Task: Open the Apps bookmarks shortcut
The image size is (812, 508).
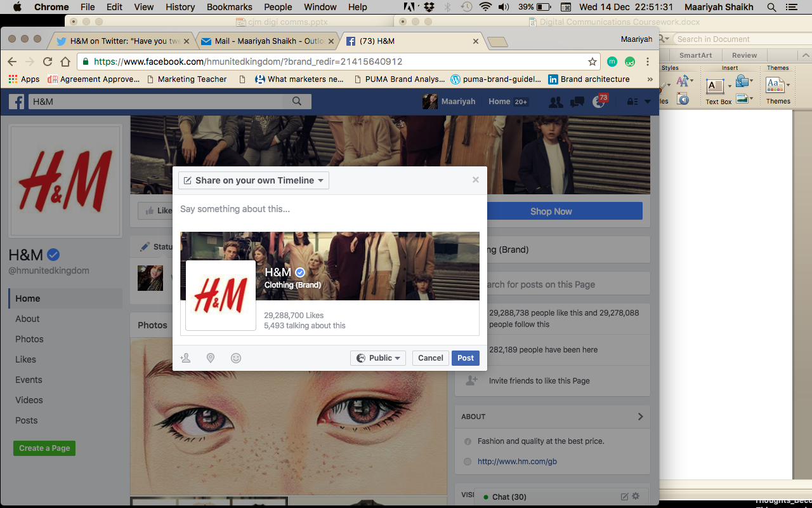Action: [24, 79]
